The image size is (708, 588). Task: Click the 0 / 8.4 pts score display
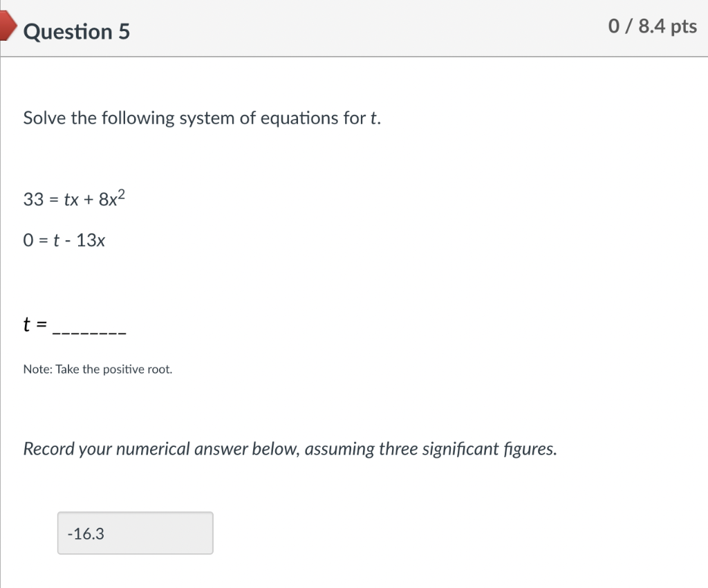pos(653,27)
